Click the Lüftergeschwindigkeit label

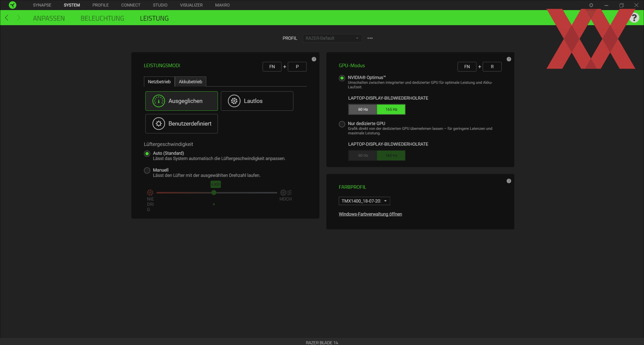tap(168, 144)
